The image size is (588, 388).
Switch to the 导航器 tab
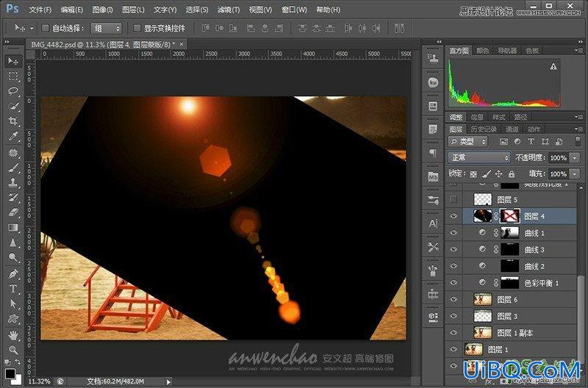[507, 51]
